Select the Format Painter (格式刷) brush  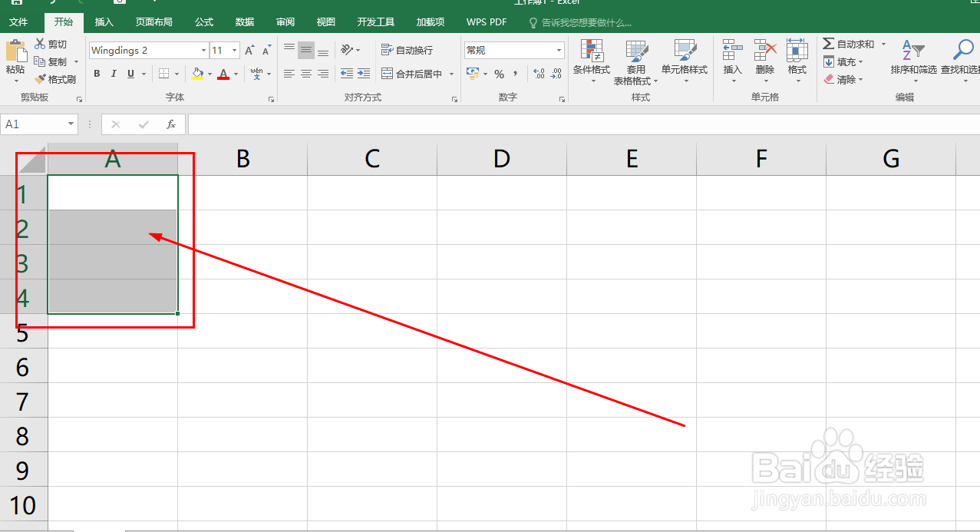pos(40,79)
